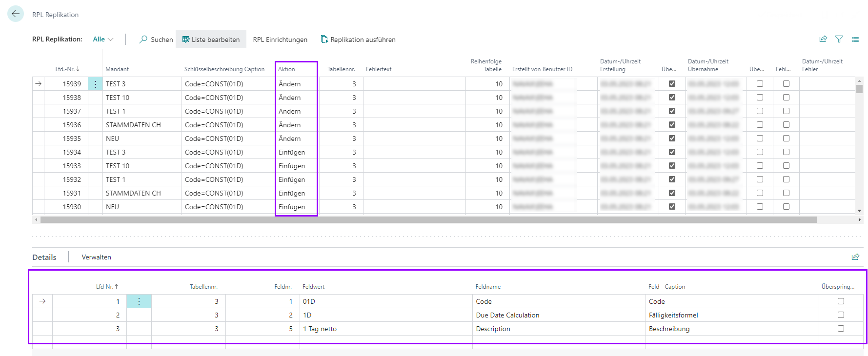This screenshot has height=356, width=868.
Task: Click Schlüsselbeschreibung Caption column header
Action: click(x=224, y=69)
